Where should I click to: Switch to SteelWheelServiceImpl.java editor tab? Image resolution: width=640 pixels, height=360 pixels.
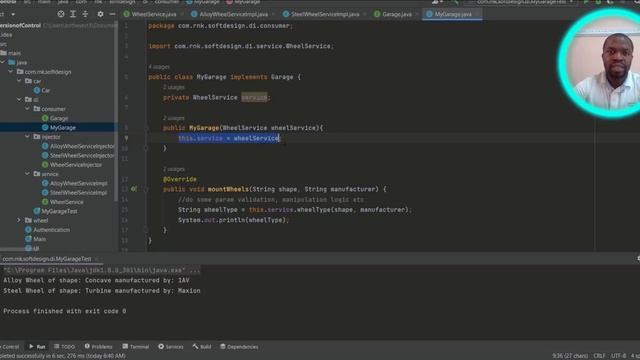pyautogui.click(x=325, y=14)
